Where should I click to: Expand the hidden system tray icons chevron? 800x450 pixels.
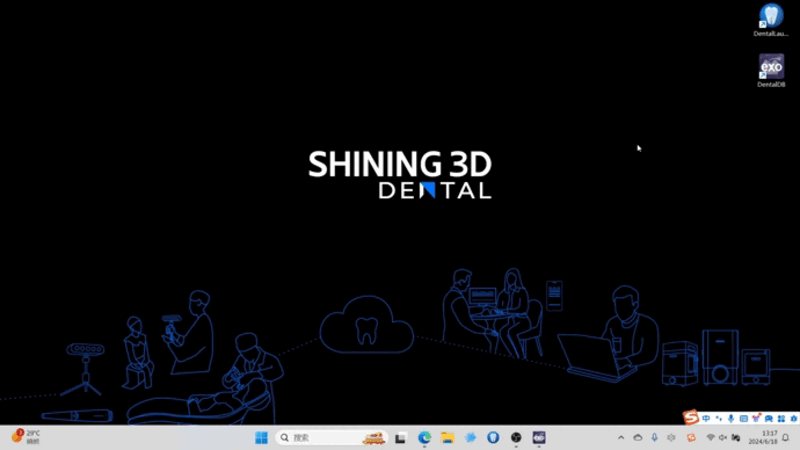(x=621, y=437)
